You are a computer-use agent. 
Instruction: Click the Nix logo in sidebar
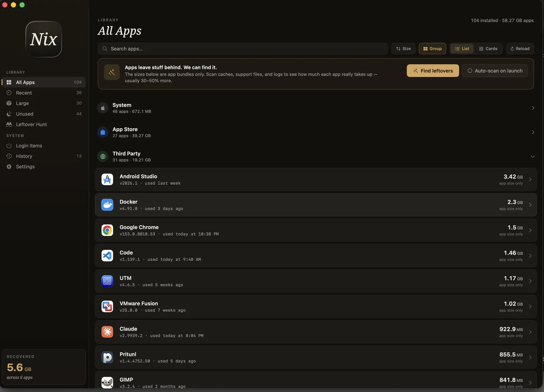click(44, 39)
